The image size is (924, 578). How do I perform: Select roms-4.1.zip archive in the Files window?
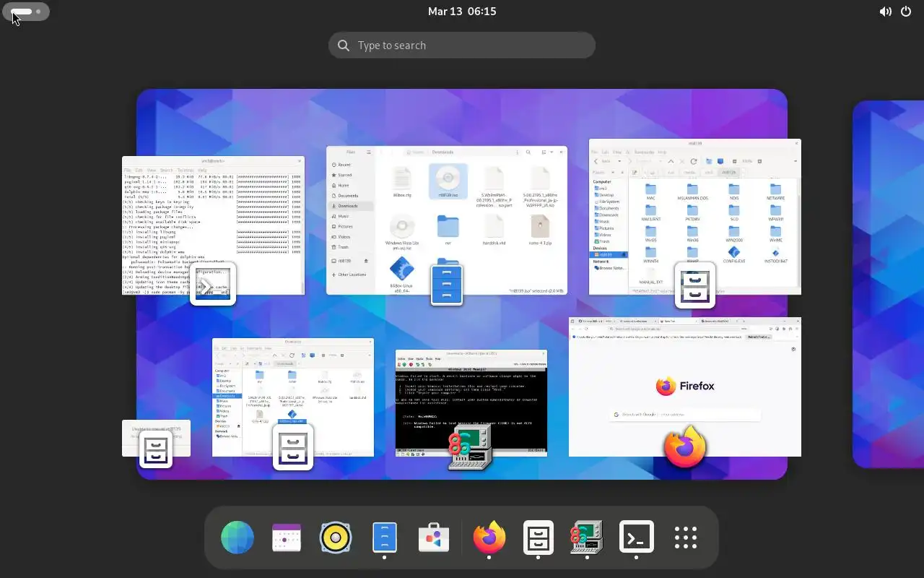pyautogui.click(x=540, y=230)
